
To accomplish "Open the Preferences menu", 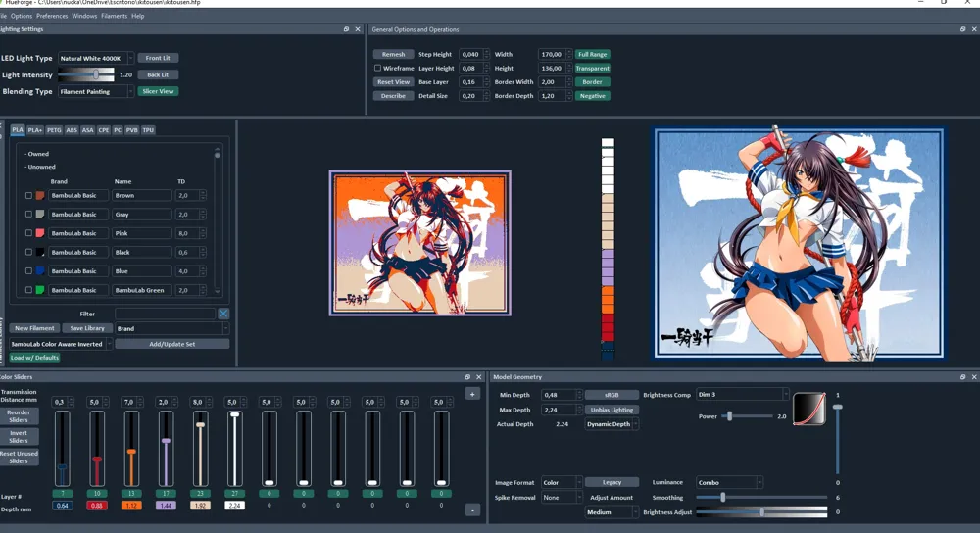I will pos(52,16).
